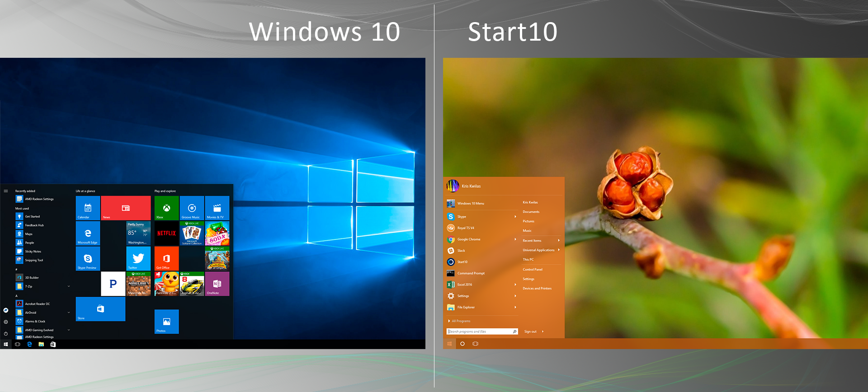Expand All Programs in Start10 menu
This screenshot has height=392, width=868.
[459, 321]
